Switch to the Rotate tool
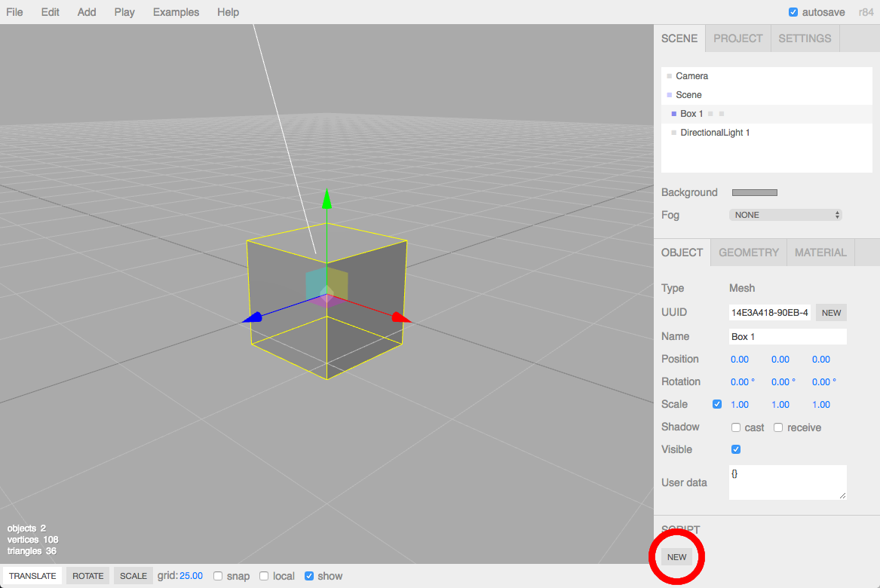880x588 pixels. pyautogui.click(x=87, y=575)
